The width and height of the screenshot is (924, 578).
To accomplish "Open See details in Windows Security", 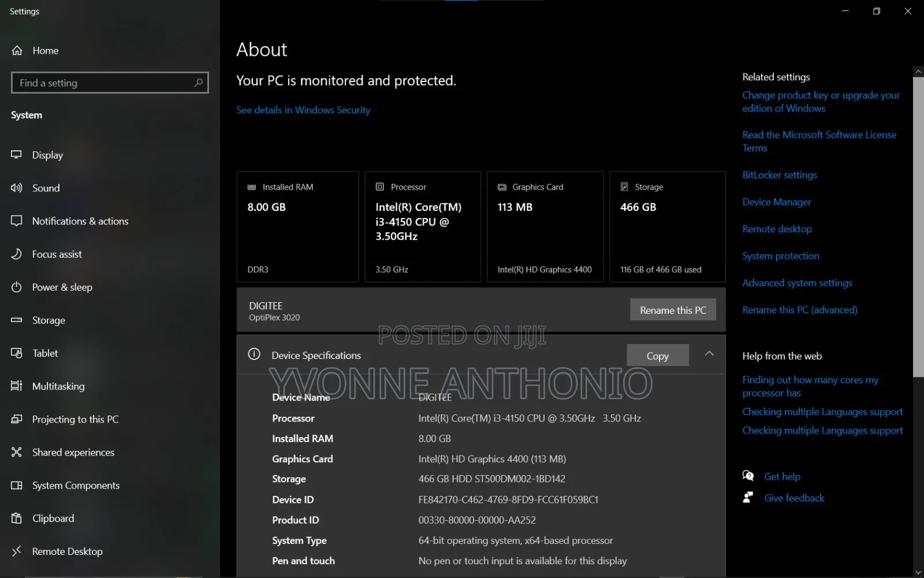I will [x=303, y=110].
